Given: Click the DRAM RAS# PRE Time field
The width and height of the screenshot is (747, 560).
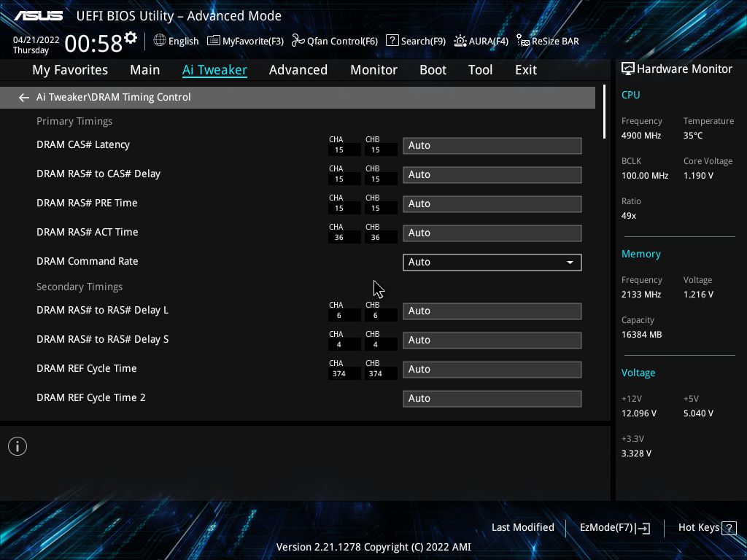Looking at the screenshot, I should pos(492,204).
